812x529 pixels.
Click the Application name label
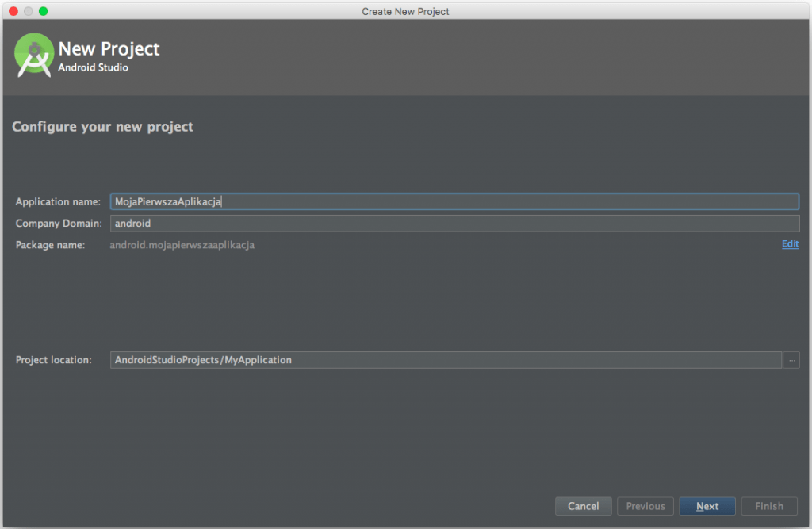pos(57,201)
